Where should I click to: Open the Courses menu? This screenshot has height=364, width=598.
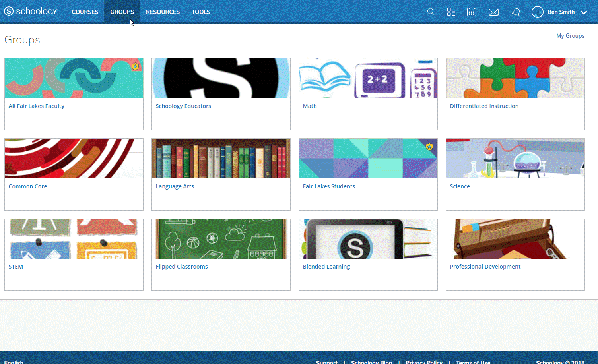click(x=85, y=12)
